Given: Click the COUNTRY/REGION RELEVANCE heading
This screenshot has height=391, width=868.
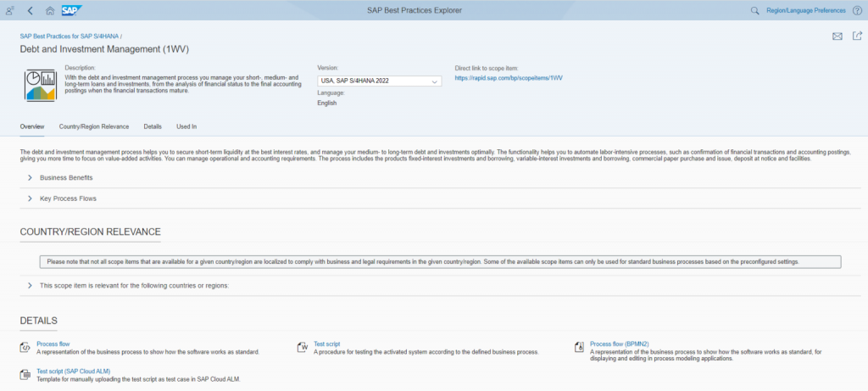Looking at the screenshot, I should click(x=90, y=232).
